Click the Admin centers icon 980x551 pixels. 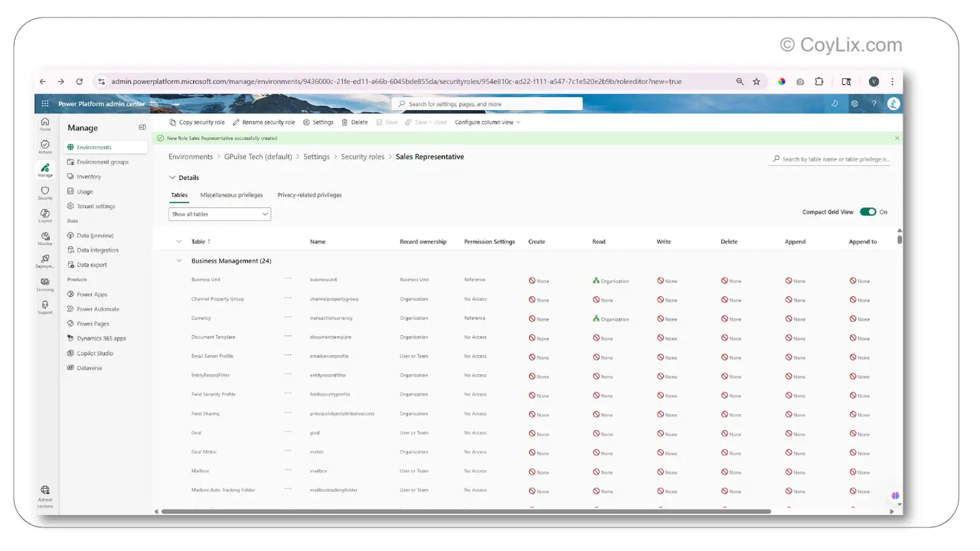(45, 492)
